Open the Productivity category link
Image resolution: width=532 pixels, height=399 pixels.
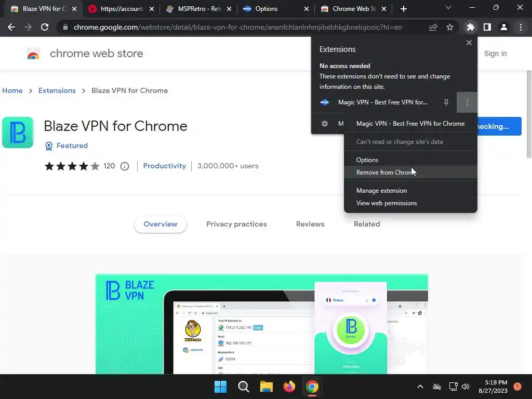coord(165,166)
